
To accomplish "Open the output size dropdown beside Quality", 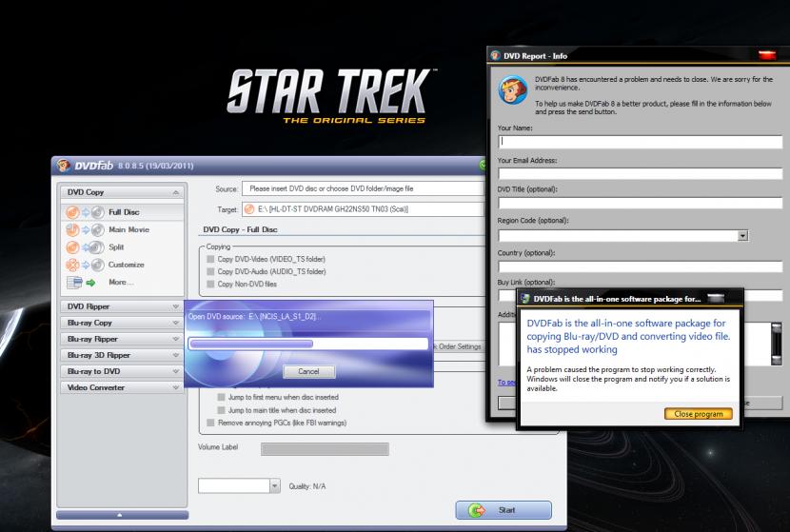I will click(274, 485).
